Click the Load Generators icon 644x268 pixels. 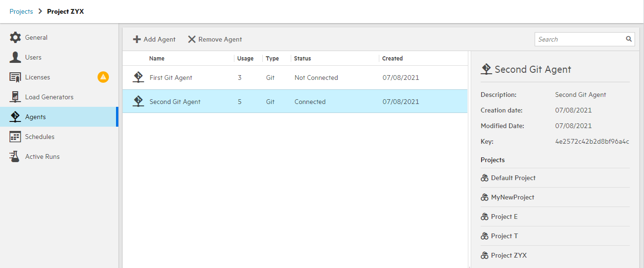[x=16, y=97]
